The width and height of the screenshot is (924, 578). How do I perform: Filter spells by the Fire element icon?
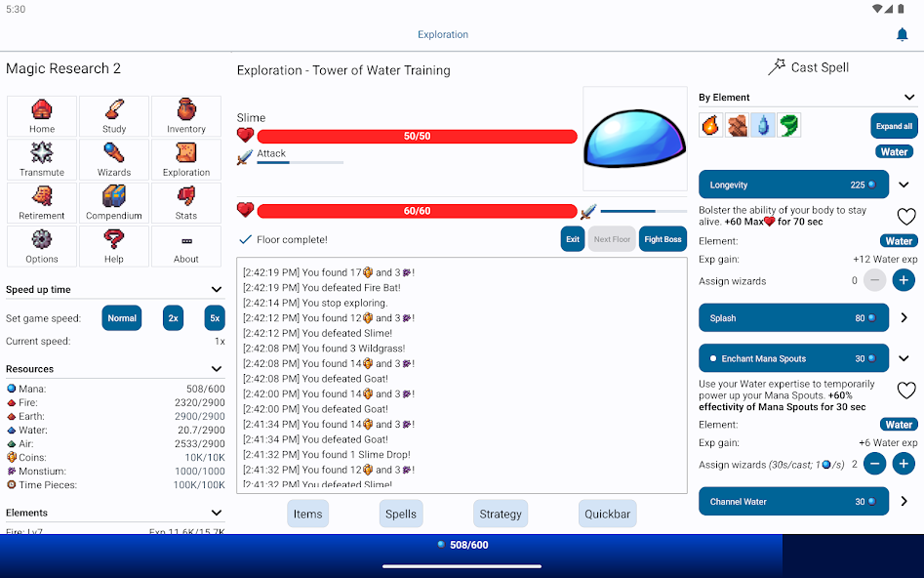point(711,125)
